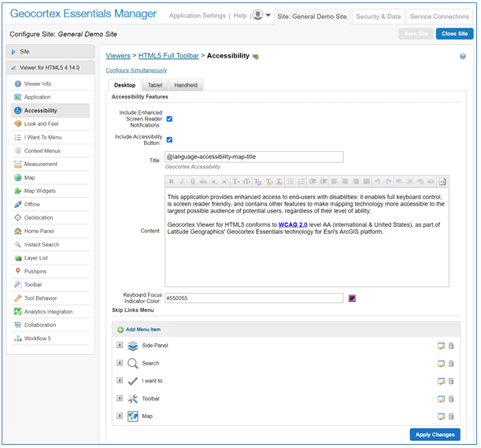481x448 pixels.
Task: Change the editor's text color
Action: point(257,181)
